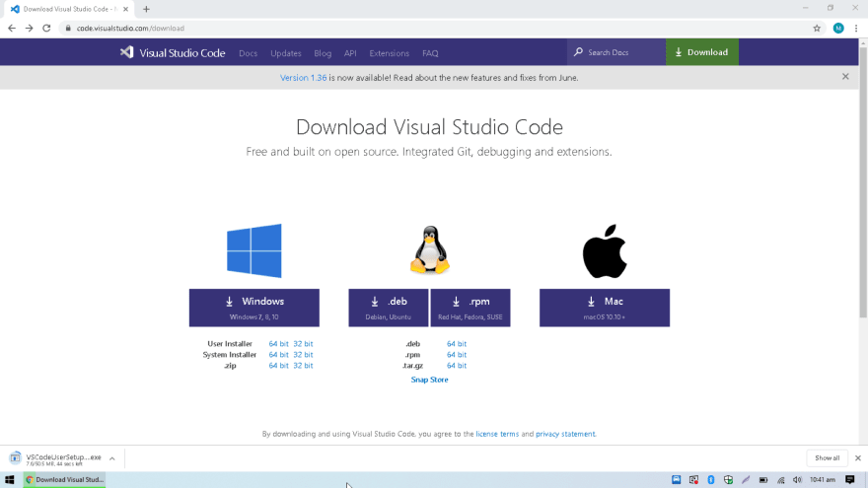Viewport: 868px width, 488px height.
Task: Open the API nav item
Action: point(350,53)
